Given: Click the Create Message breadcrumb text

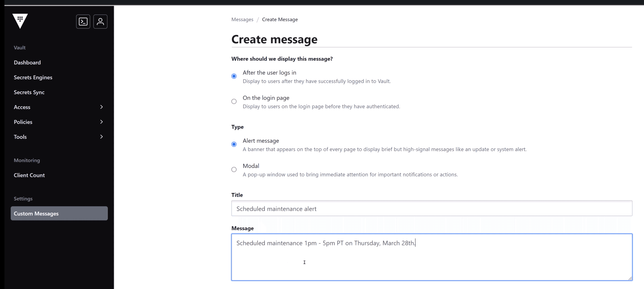Looking at the screenshot, I should click(x=280, y=20).
